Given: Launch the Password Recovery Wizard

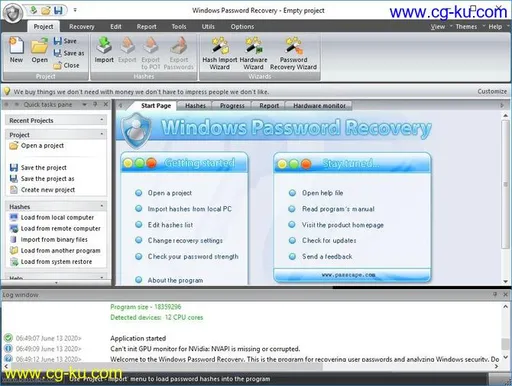Looking at the screenshot, I should tap(293, 53).
